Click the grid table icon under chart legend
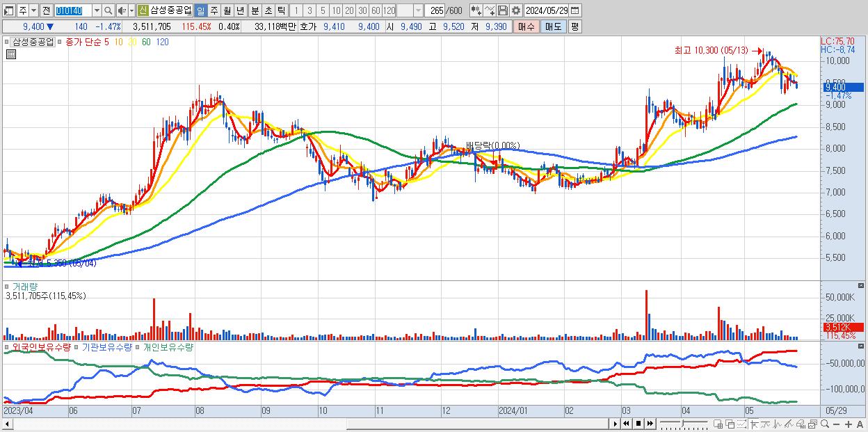This screenshot has height=432, width=868. pyautogui.click(x=10, y=53)
